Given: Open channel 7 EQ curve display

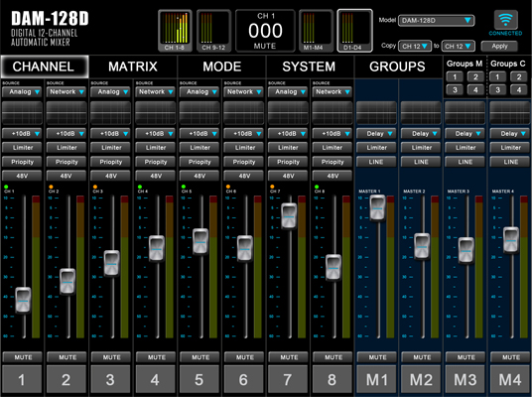Looking at the screenshot, I should 288,113.
